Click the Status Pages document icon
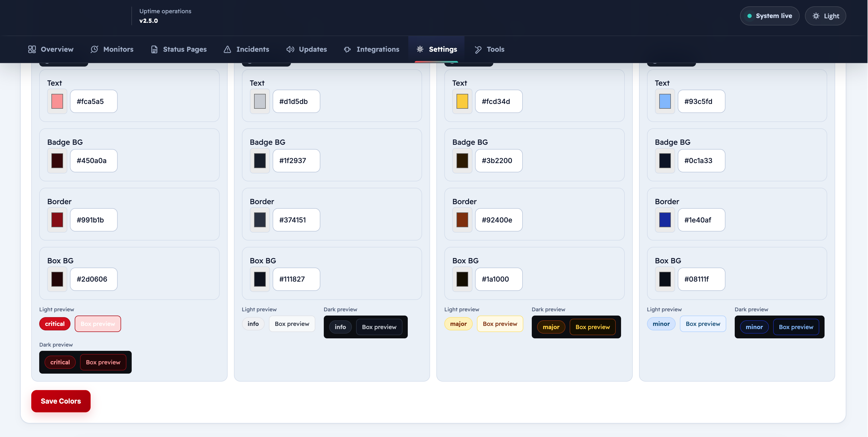 click(154, 49)
